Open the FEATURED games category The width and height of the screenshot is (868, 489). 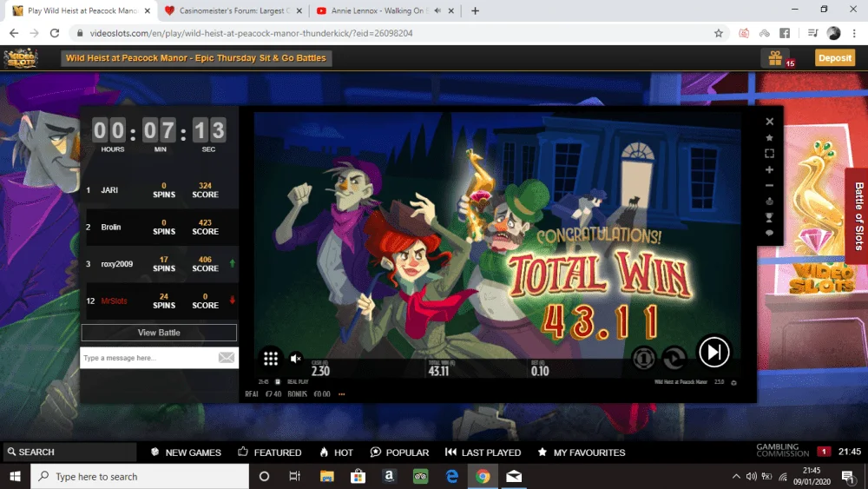[x=270, y=452]
